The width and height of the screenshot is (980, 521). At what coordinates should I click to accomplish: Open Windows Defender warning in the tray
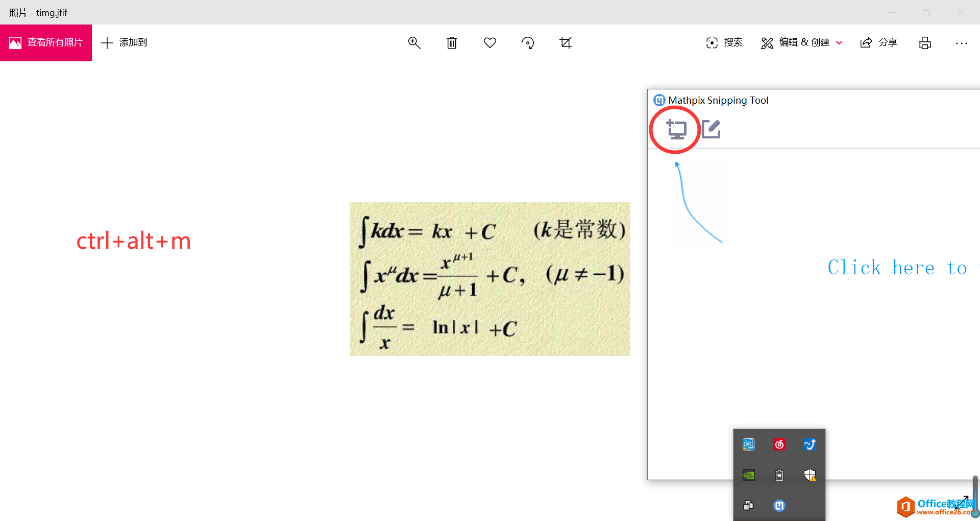coord(811,475)
